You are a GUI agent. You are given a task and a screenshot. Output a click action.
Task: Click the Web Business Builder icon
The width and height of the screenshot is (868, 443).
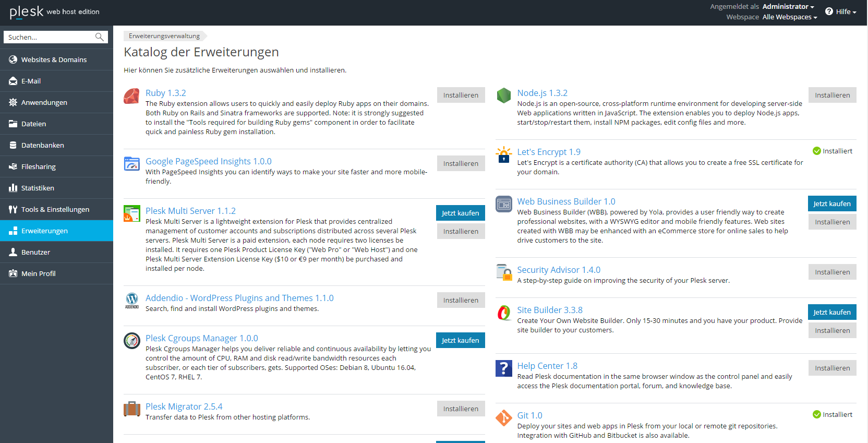pos(503,204)
